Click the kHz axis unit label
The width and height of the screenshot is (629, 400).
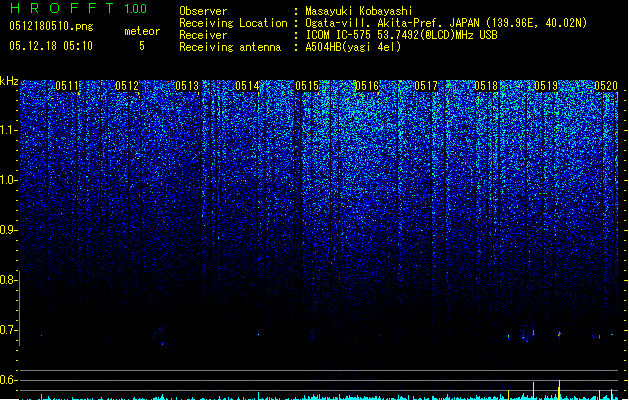point(9,81)
